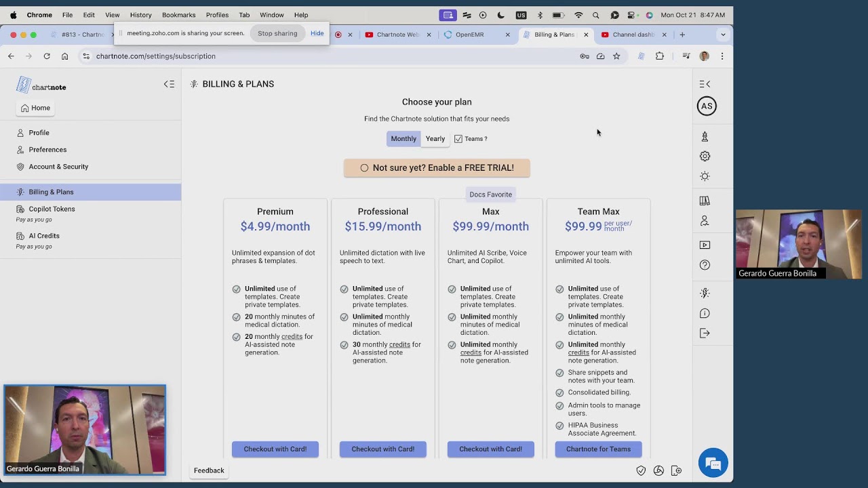Toggle the Teams checkbox
This screenshot has width=868, height=488.
458,139
